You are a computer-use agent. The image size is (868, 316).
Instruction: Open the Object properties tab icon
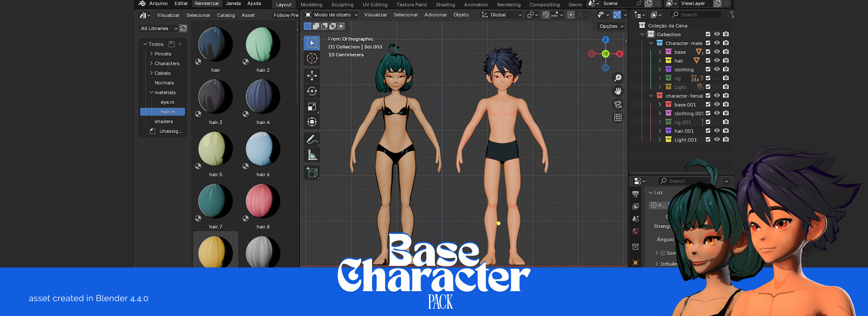[x=636, y=263]
